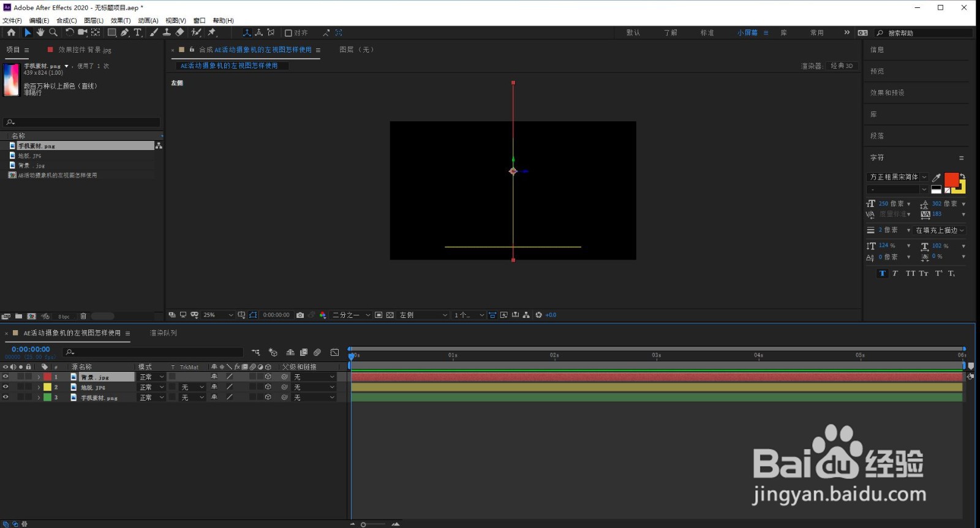Click the delete trash icon in project panel
This screenshot has width=980, height=528.
tap(83, 316)
